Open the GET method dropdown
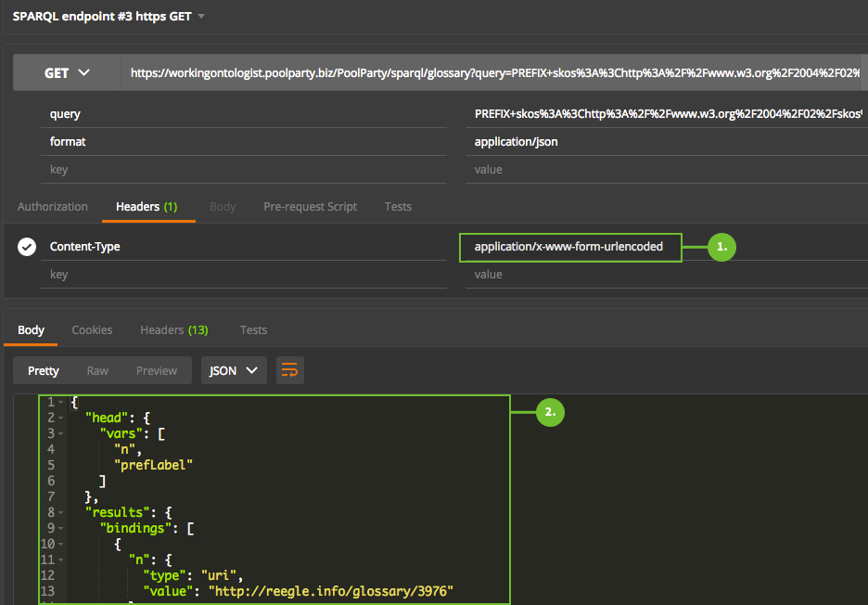The image size is (868, 605). 67,72
